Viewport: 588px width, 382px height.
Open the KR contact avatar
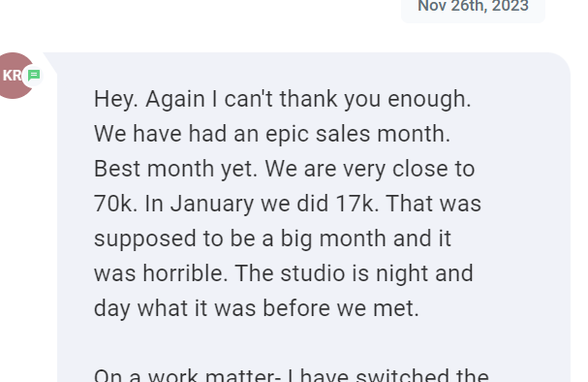pos(14,76)
